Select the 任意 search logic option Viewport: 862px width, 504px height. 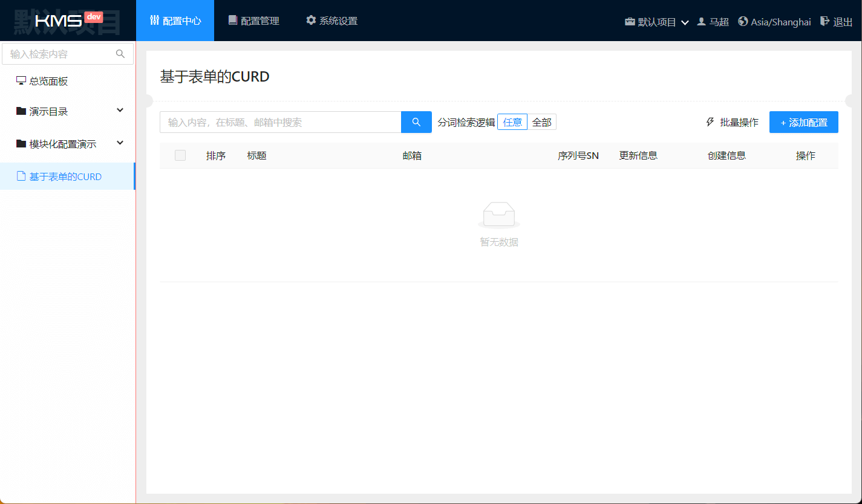pos(512,122)
